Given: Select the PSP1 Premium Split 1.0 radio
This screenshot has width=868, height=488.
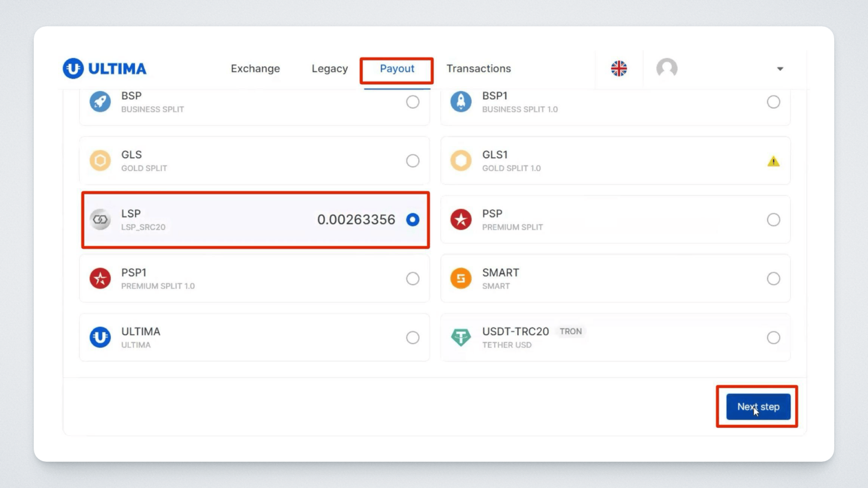Looking at the screenshot, I should [412, 278].
